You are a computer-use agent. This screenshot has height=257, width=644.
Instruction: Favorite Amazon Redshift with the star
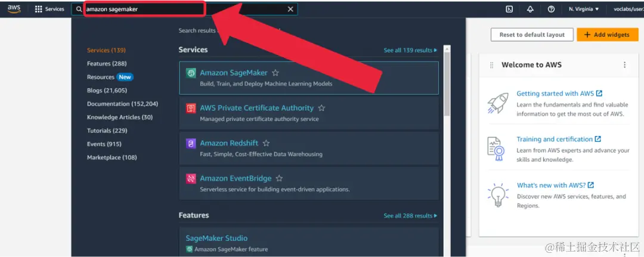266,143
